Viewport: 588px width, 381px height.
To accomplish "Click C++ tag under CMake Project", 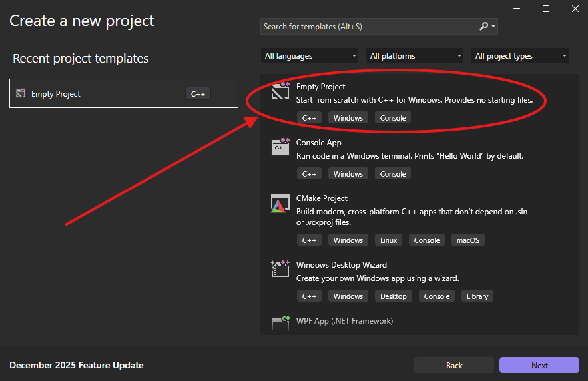I will pos(310,240).
